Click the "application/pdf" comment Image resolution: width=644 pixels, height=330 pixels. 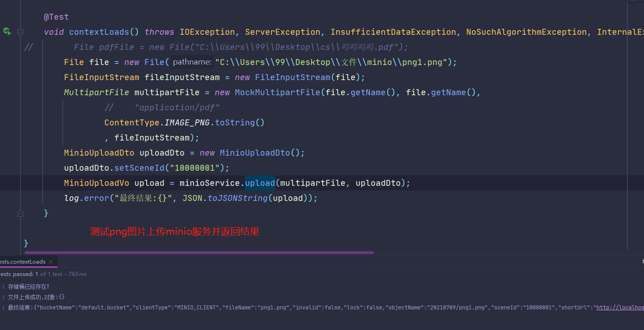click(177, 108)
